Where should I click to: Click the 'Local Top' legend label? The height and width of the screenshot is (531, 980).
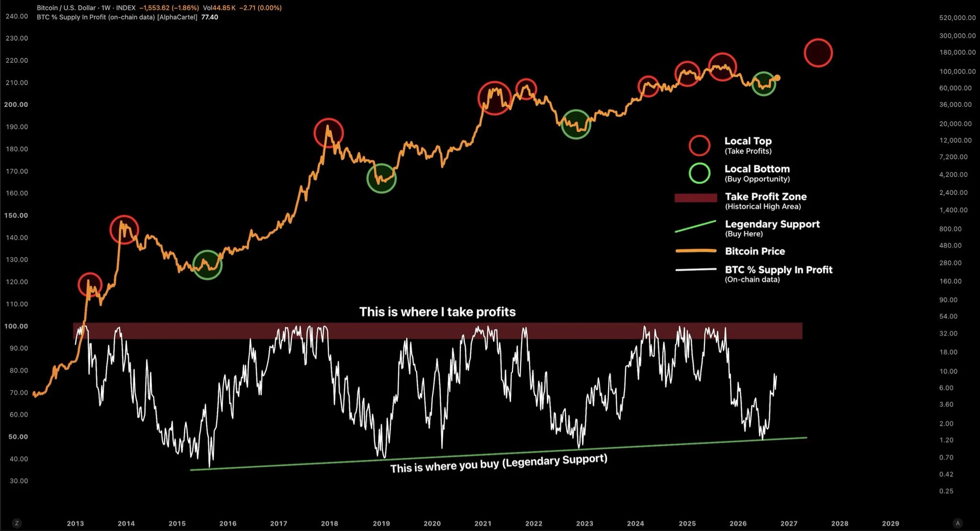click(x=748, y=141)
